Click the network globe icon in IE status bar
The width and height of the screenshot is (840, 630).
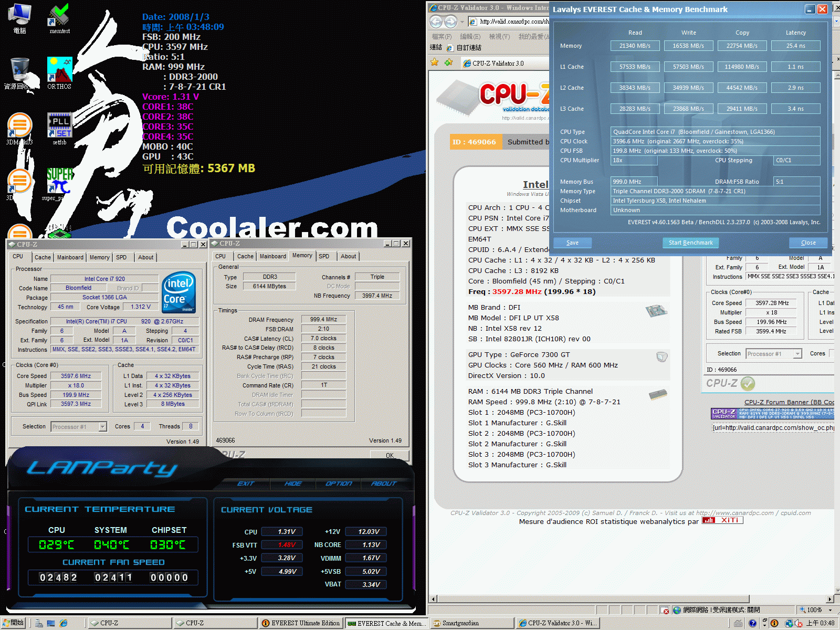pyautogui.click(x=677, y=610)
